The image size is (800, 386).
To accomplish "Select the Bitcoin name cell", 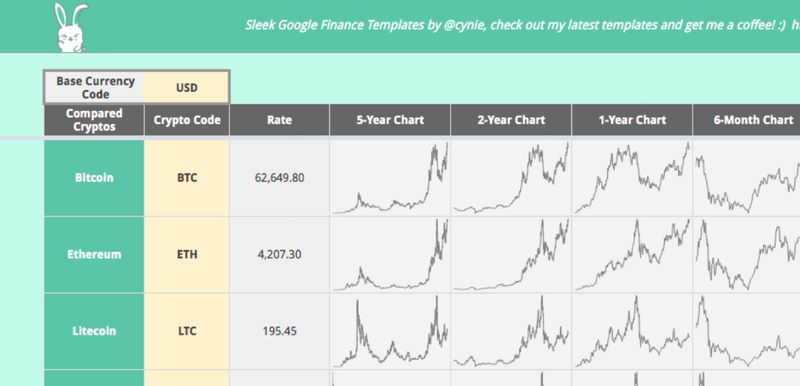I will (94, 178).
